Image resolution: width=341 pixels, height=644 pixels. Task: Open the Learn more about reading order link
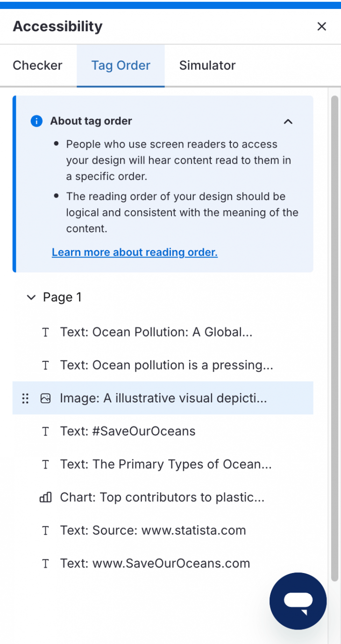click(x=135, y=252)
